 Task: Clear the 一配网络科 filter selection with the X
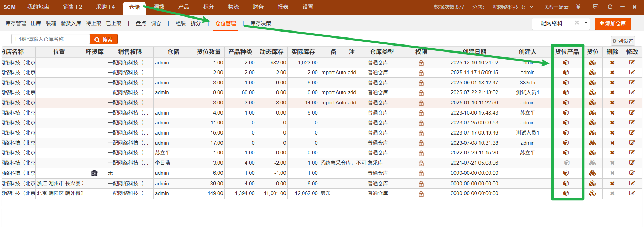[x=577, y=23]
